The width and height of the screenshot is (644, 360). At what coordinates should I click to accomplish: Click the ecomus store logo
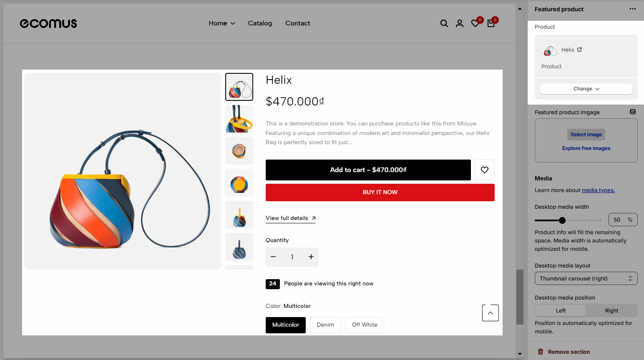[48, 23]
